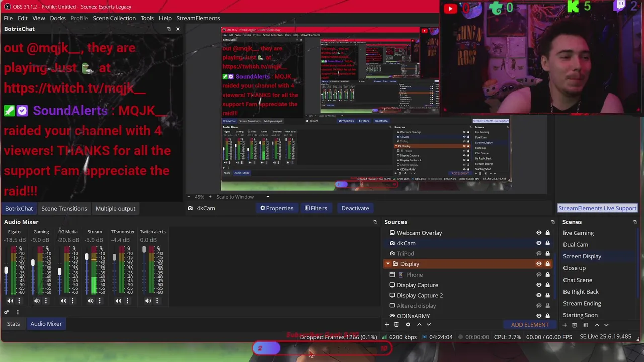Remove selected scene with trash icon
Image resolution: width=644 pixels, height=362 pixels.
click(574, 325)
